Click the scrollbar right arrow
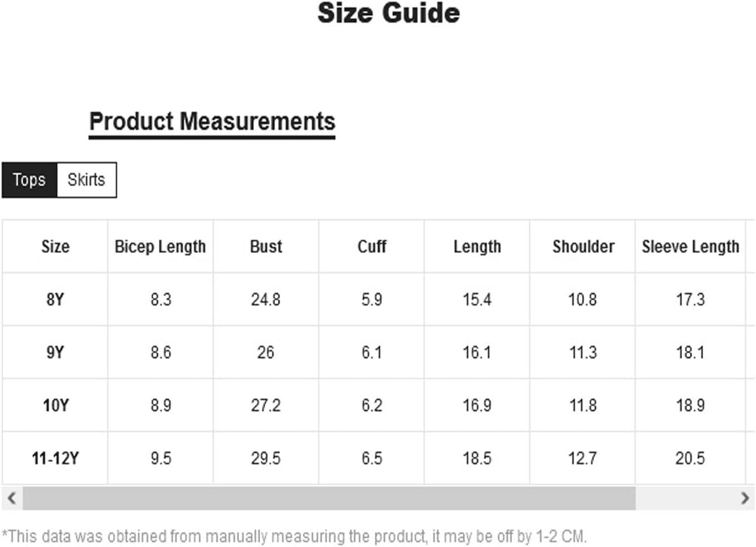Viewport: 756px width, 547px height. (x=745, y=498)
